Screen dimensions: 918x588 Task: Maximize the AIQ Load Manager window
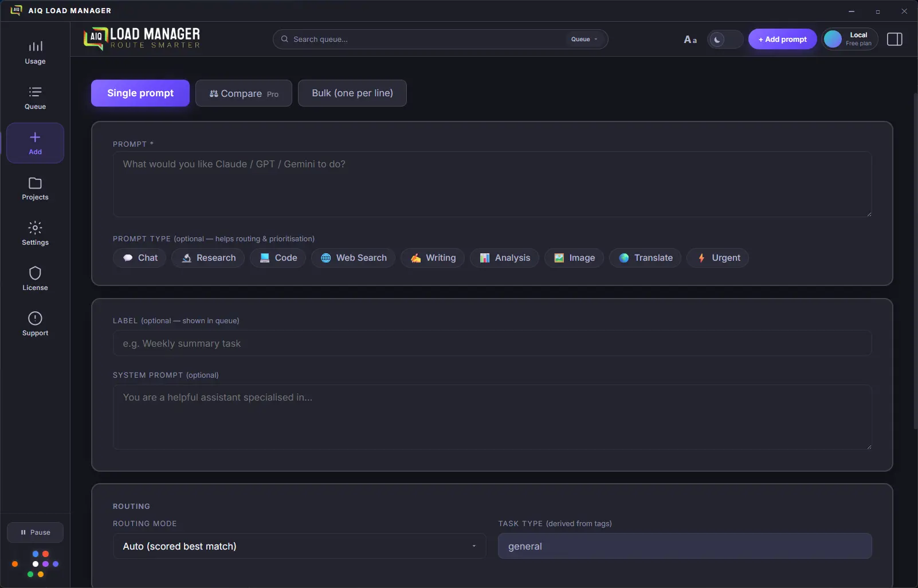(878, 11)
